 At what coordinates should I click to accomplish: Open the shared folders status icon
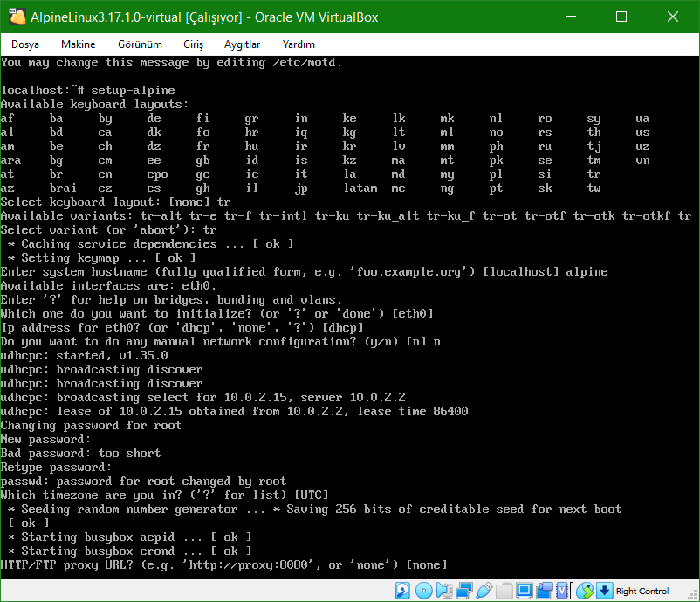pos(504,591)
